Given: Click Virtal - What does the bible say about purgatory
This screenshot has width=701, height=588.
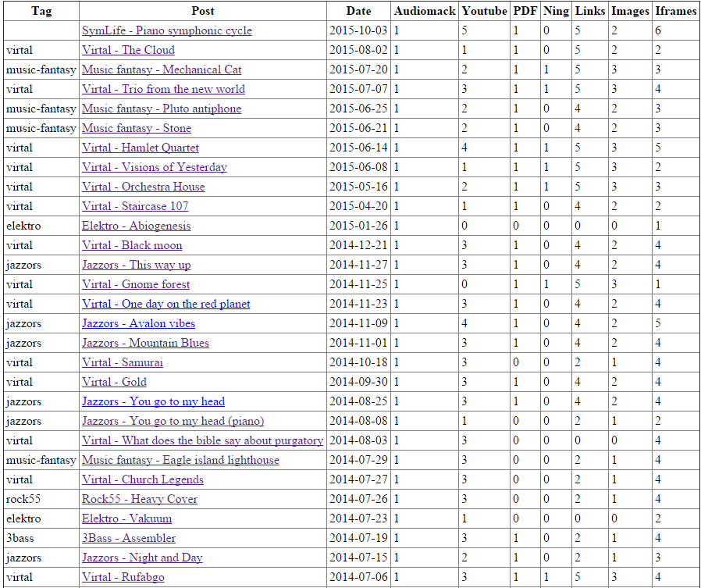Looking at the screenshot, I should [x=202, y=440].
